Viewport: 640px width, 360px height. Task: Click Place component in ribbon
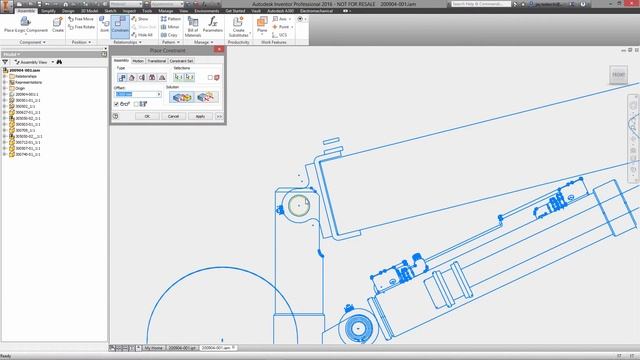[26, 25]
